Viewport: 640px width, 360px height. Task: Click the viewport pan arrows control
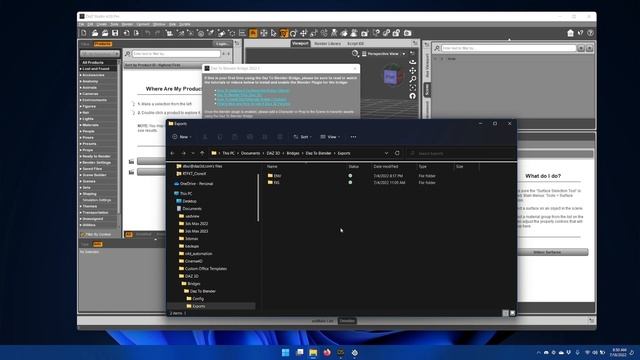click(x=413, y=70)
